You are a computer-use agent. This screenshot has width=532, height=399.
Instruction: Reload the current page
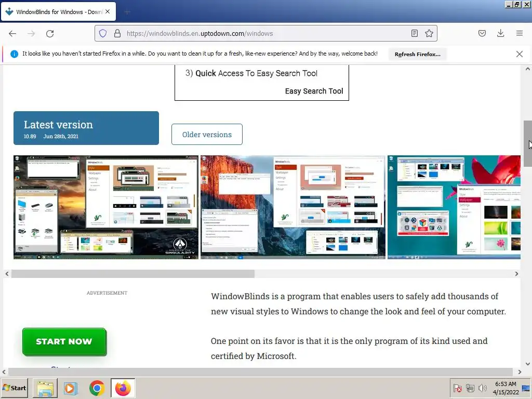pyautogui.click(x=50, y=34)
